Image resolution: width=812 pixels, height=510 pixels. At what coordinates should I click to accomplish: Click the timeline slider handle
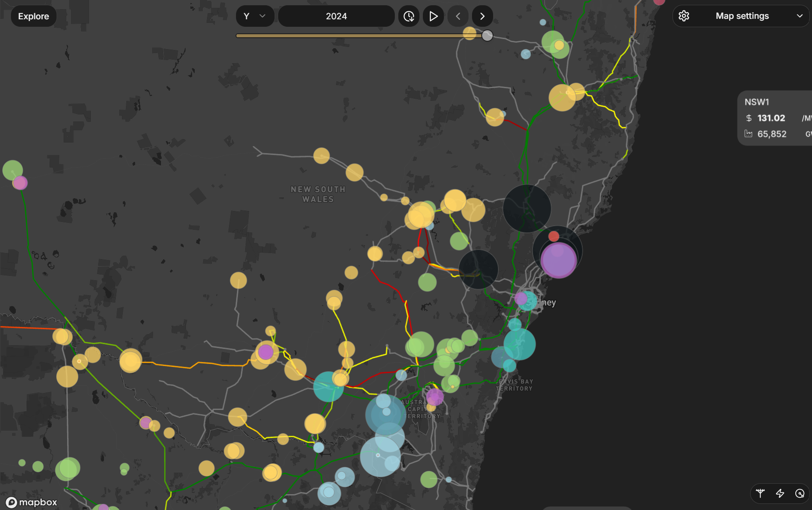(x=487, y=36)
